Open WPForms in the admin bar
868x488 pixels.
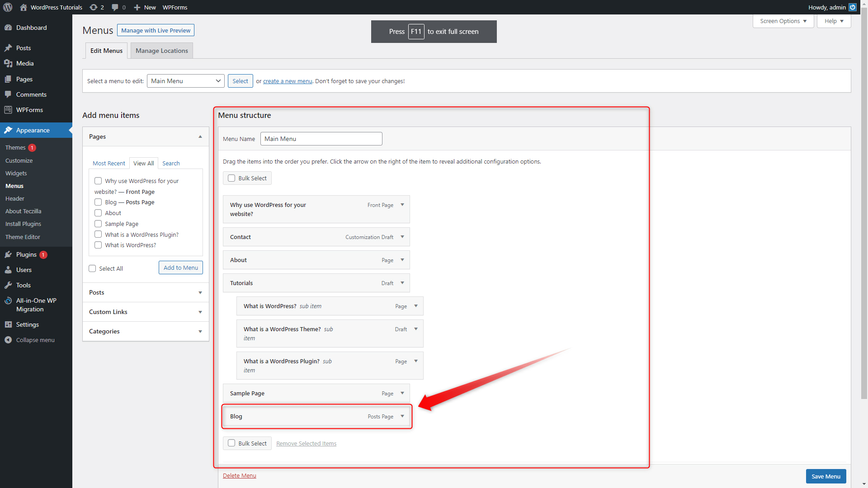[x=175, y=7]
